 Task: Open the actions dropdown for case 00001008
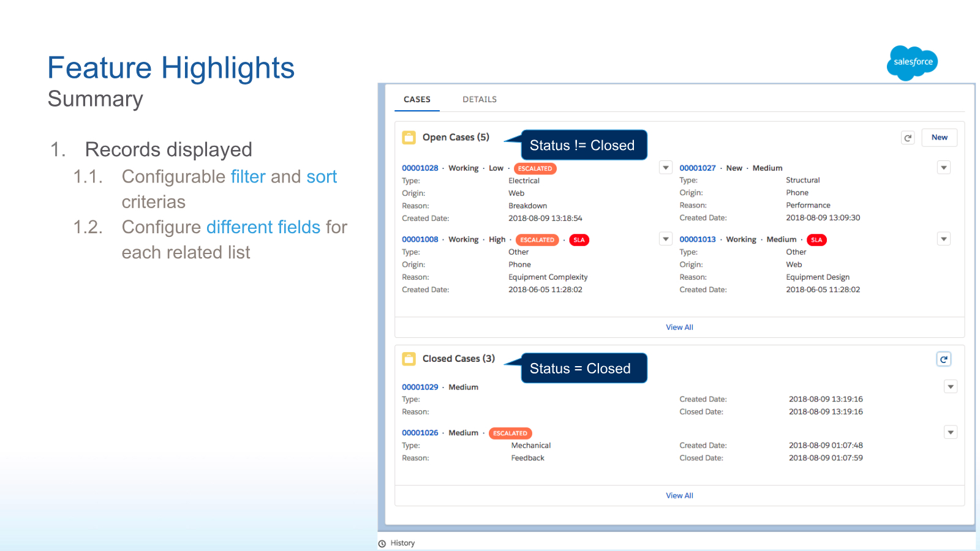[666, 239]
